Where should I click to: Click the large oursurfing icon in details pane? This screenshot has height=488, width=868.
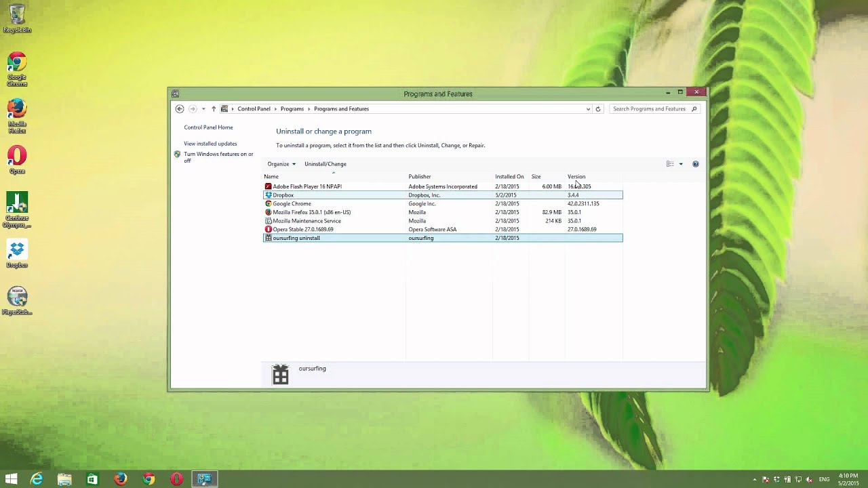tap(281, 375)
